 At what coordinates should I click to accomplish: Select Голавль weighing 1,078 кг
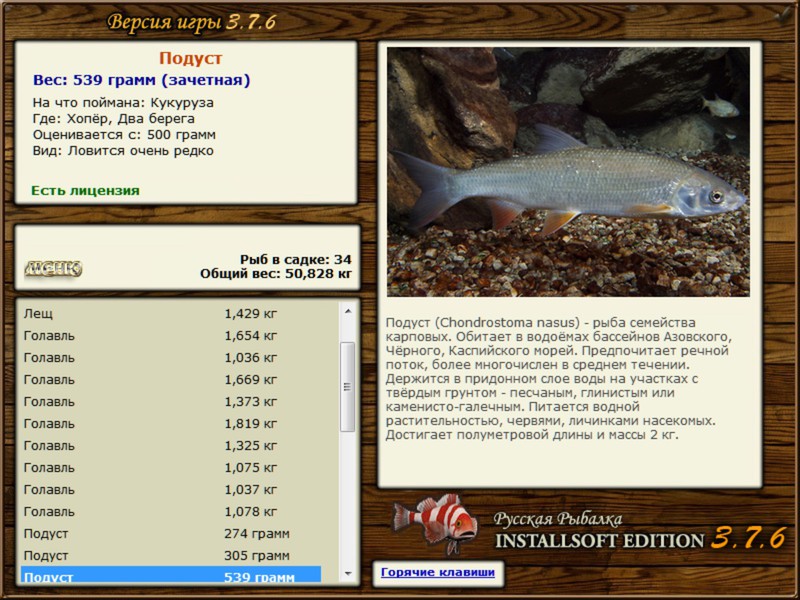[170, 512]
